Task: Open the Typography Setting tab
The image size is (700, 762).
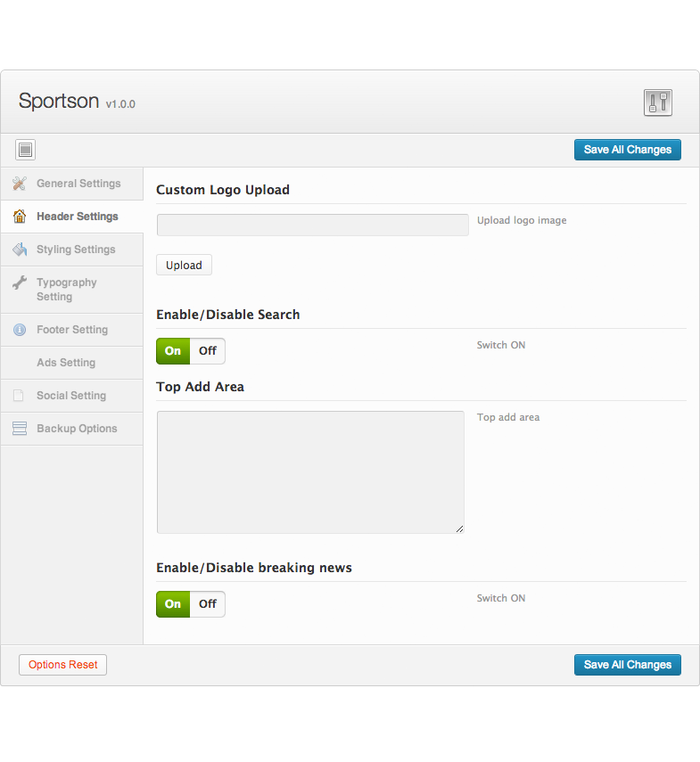Action: click(67, 290)
